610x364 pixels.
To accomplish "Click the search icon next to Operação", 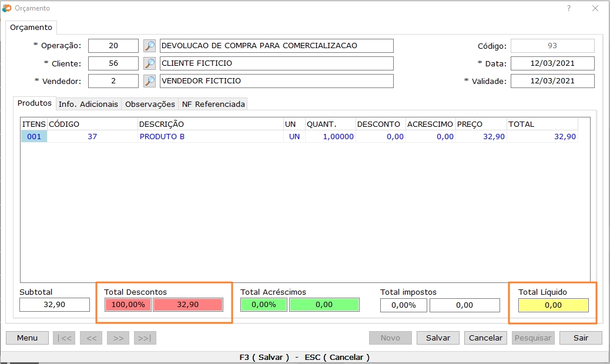I will 150,46.
